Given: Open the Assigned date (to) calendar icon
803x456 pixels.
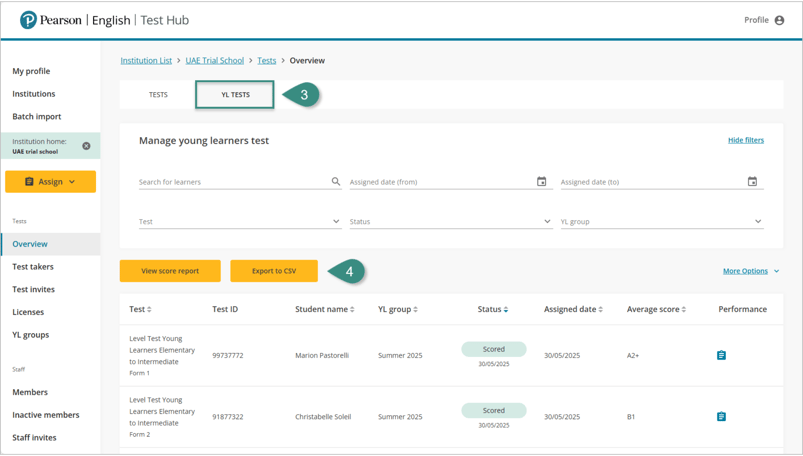Looking at the screenshot, I should [x=752, y=182].
